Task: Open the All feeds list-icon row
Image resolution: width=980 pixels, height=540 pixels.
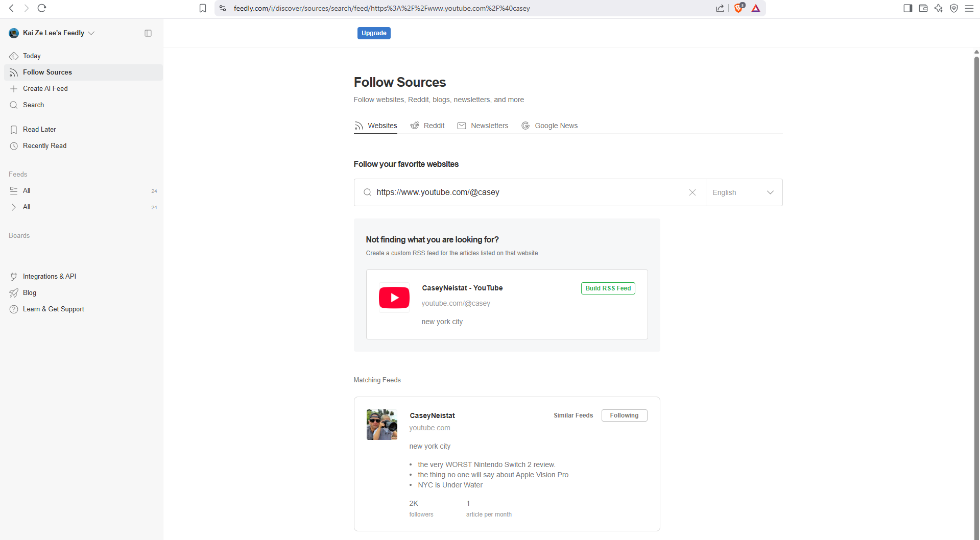Action: [83, 191]
